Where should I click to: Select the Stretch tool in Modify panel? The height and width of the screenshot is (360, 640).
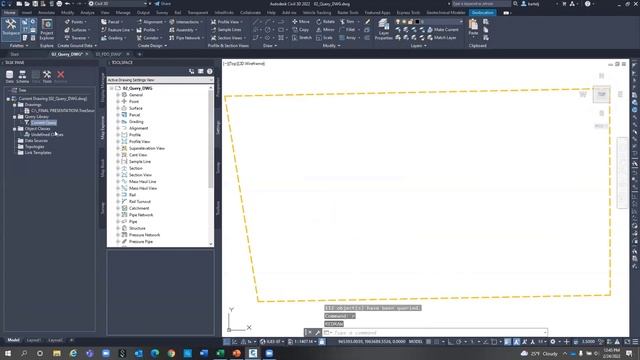[x=302, y=38]
